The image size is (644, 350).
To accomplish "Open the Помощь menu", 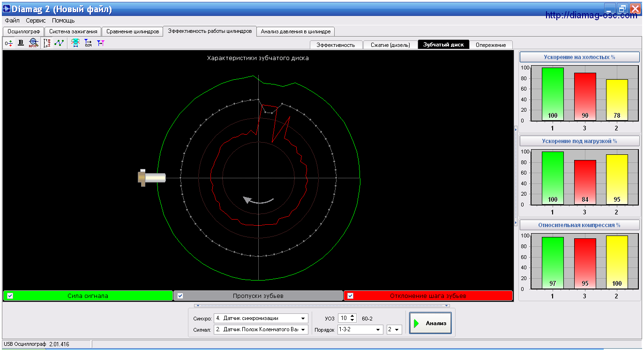I will click(x=63, y=21).
